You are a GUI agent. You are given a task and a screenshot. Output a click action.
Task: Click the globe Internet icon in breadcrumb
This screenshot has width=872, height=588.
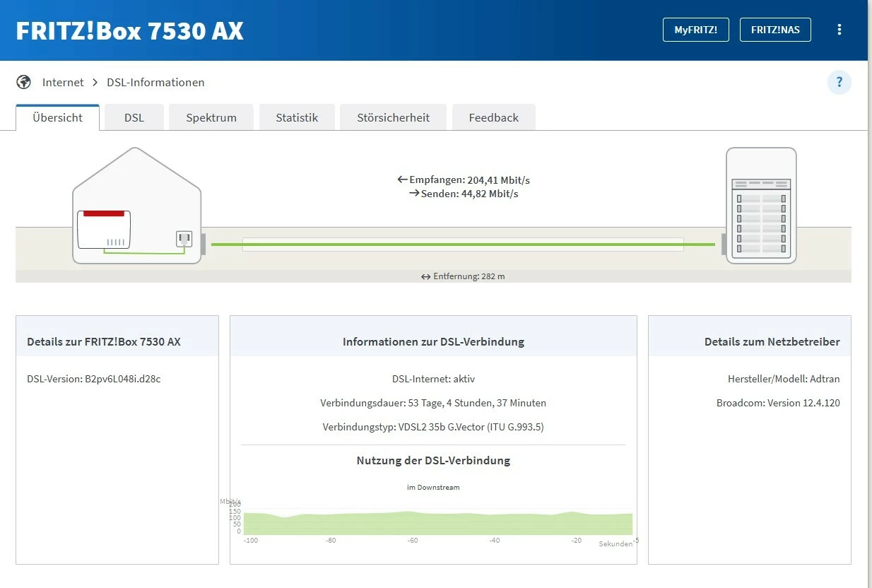23,82
